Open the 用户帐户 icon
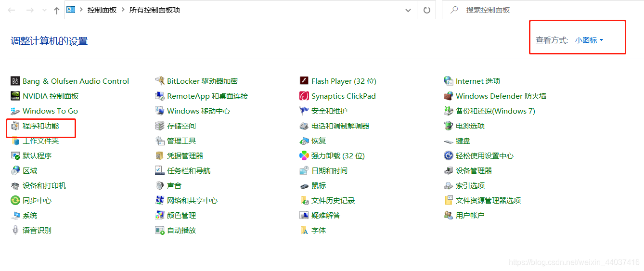The image size is (644, 271). pyautogui.click(x=449, y=215)
